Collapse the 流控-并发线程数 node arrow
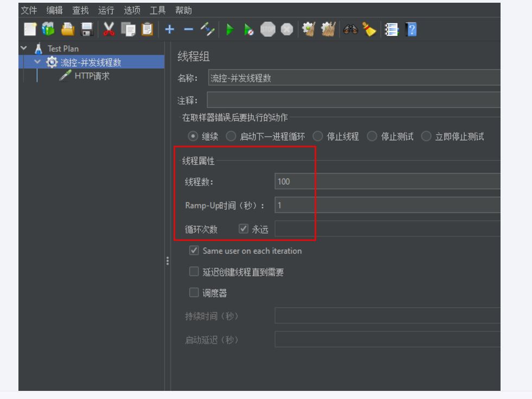Screen dimensions: 532x399 tap(37, 62)
